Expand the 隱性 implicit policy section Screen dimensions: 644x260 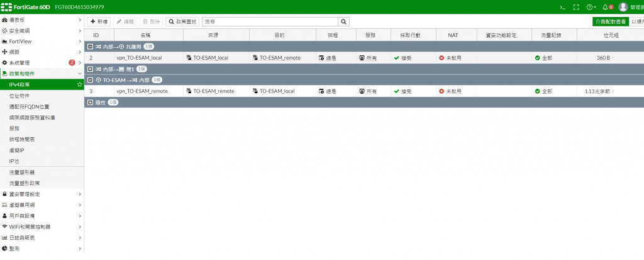point(91,102)
